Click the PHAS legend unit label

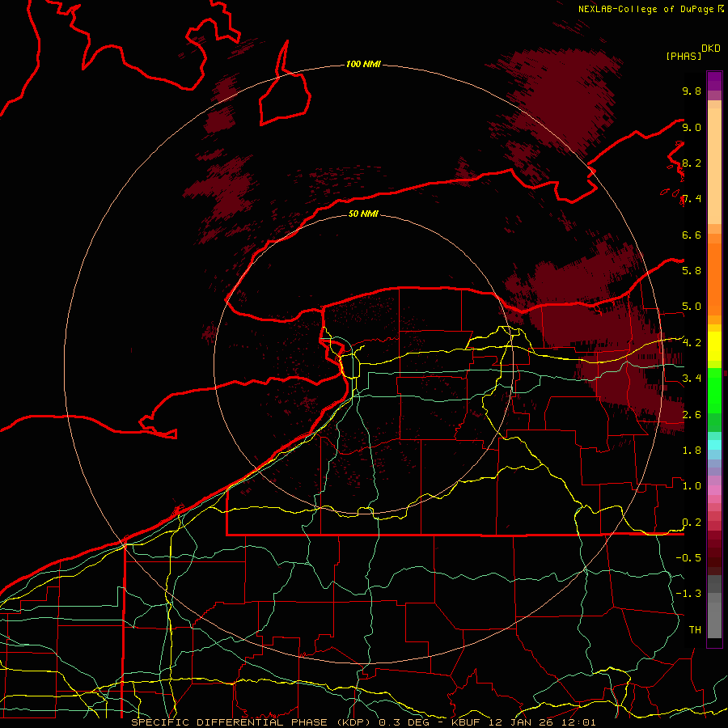(684, 56)
